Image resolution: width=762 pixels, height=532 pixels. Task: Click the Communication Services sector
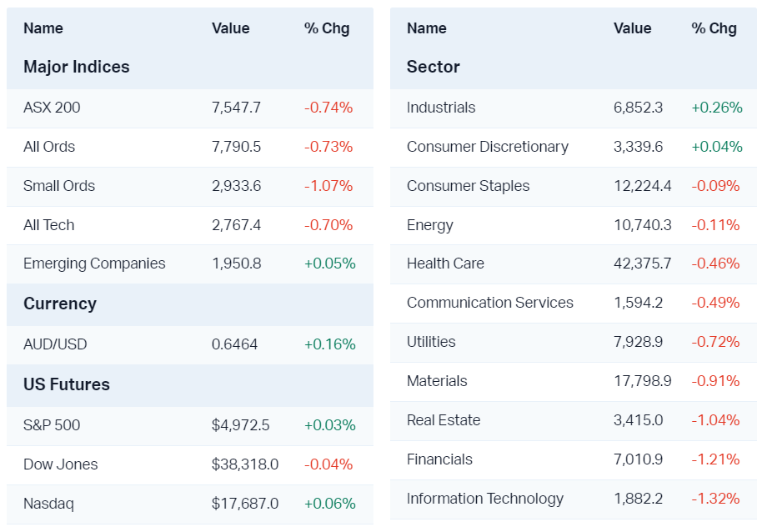[x=490, y=303]
